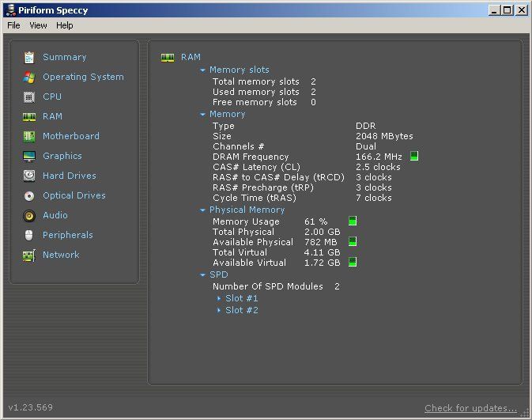Select the Hard Drives icon
The height and width of the screenshot is (420, 532).
coord(29,176)
